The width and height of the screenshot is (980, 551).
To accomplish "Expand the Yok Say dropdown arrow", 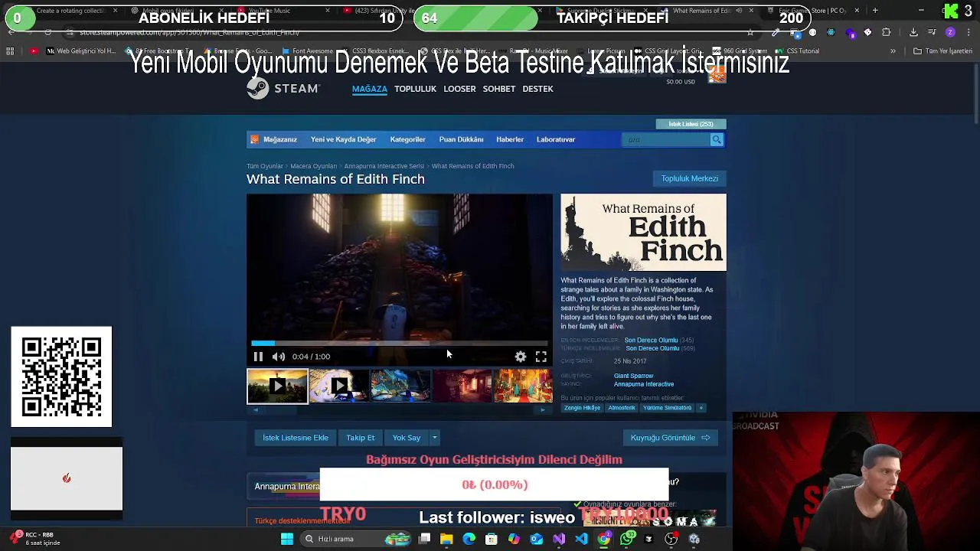I will [434, 438].
